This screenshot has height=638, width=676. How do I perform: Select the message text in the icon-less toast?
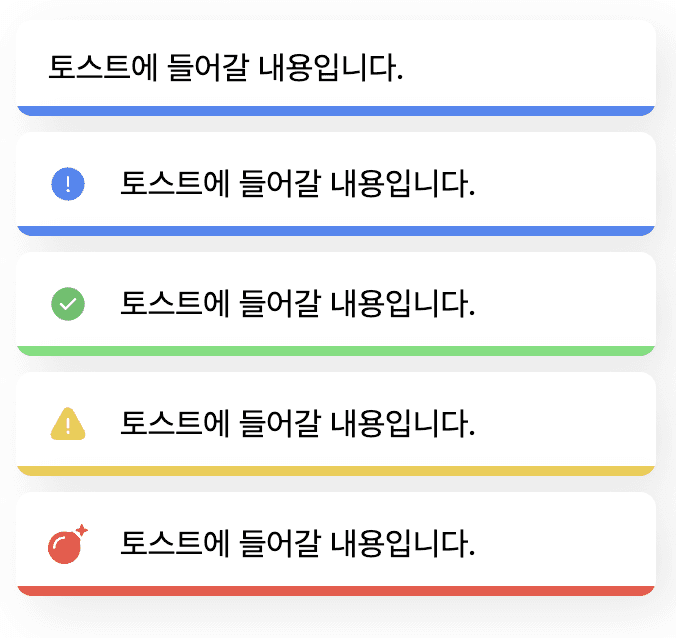point(226,68)
